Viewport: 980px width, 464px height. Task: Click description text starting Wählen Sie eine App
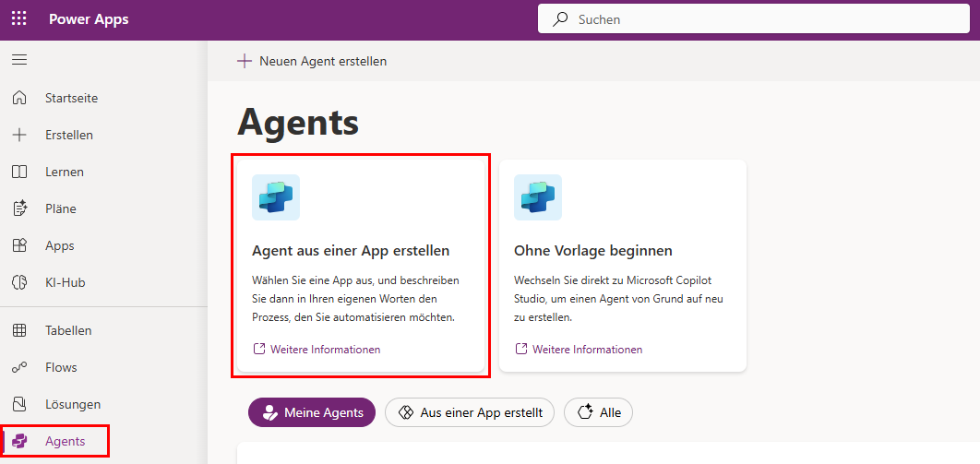click(355, 299)
